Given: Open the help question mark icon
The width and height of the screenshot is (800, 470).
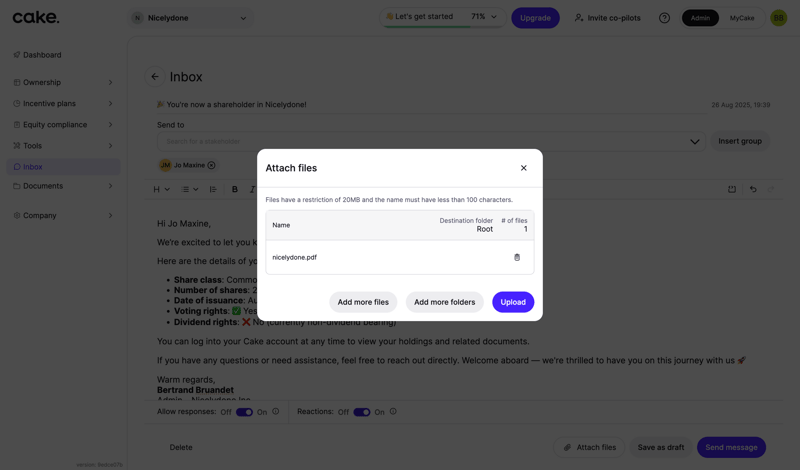Looking at the screenshot, I should coord(664,18).
